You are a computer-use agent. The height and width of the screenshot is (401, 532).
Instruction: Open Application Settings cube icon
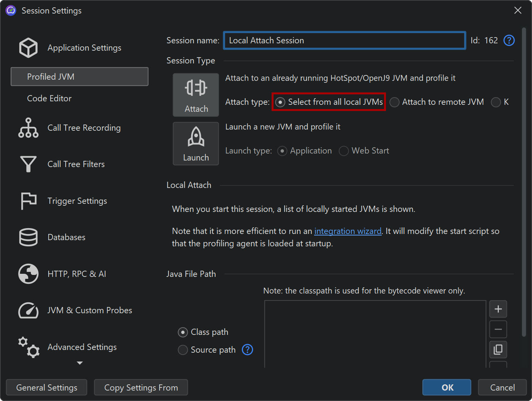click(28, 48)
